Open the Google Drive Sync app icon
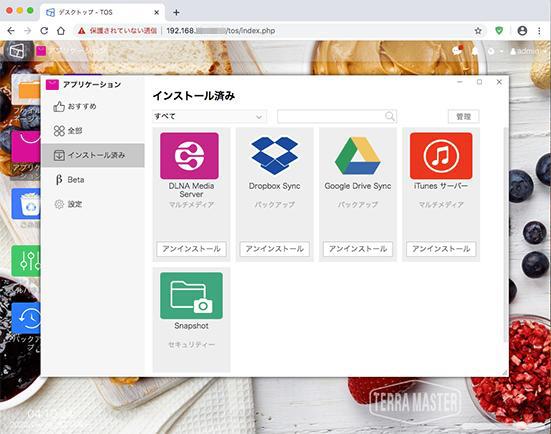Screen dimensions: 551x434 tap(358, 156)
